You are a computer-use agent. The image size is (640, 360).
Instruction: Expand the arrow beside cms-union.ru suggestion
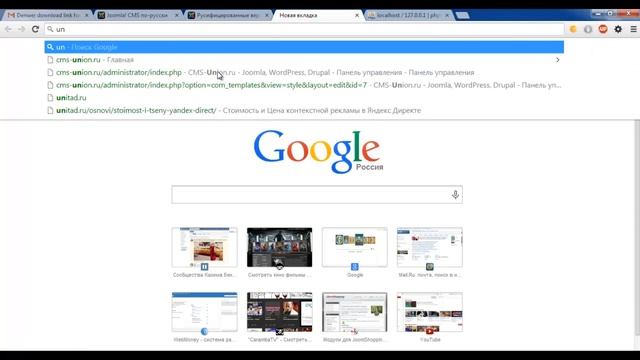click(558, 60)
